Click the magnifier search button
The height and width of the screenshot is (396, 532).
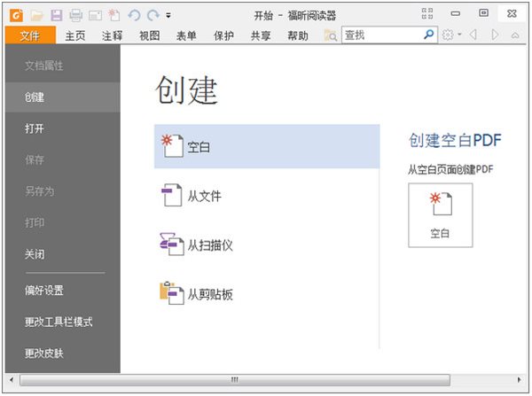(429, 35)
